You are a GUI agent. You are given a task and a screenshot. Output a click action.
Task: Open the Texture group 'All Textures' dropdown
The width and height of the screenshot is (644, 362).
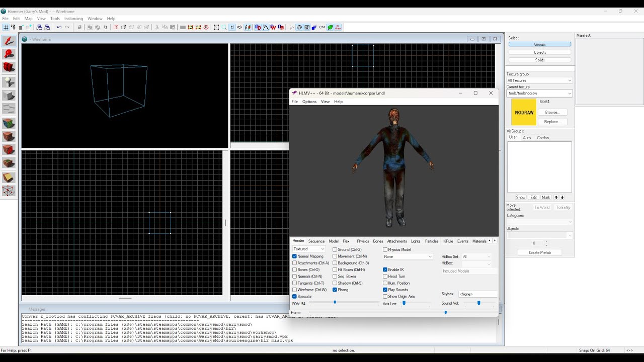pyautogui.click(x=539, y=80)
